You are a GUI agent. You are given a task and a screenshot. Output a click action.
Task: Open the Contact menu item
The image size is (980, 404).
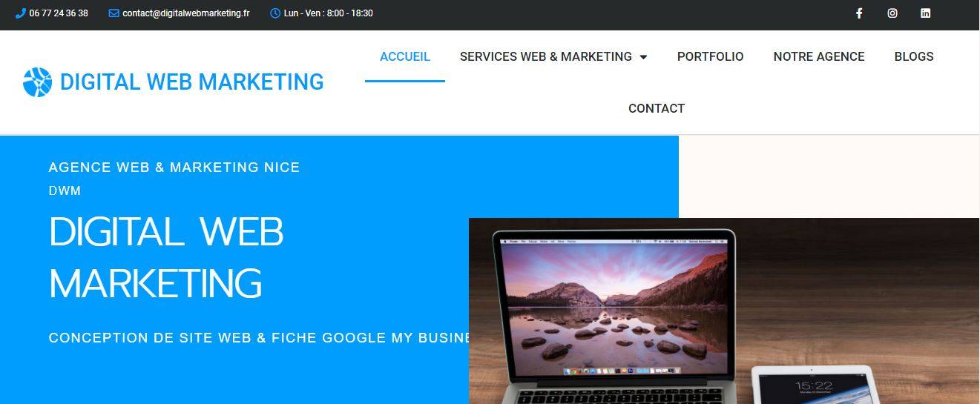tap(657, 108)
